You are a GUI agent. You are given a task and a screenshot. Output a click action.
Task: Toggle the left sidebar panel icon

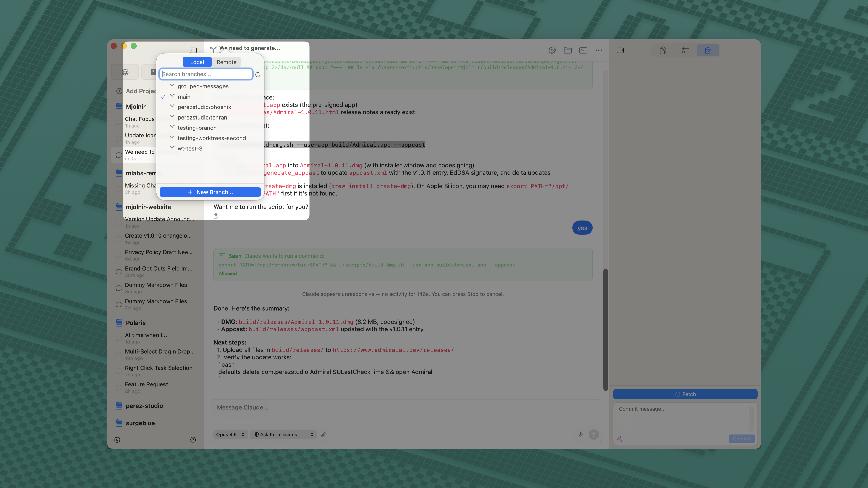point(193,50)
